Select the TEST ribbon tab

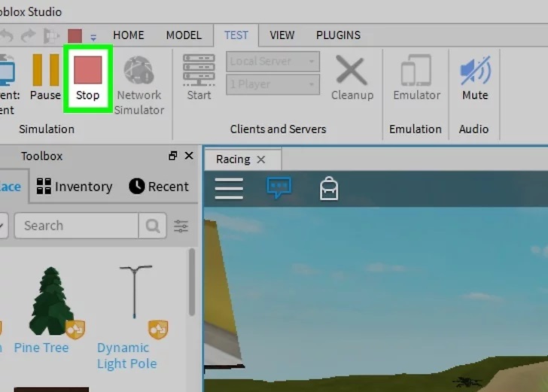pos(236,35)
